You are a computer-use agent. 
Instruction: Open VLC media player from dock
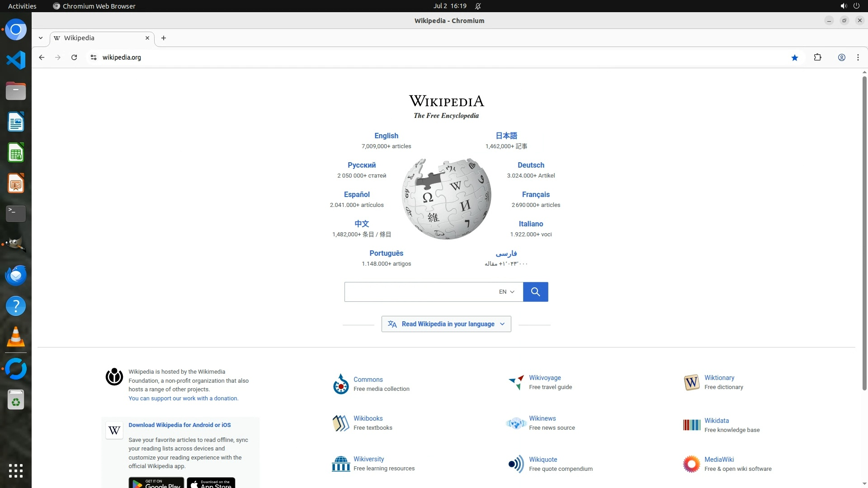coord(16,337)
